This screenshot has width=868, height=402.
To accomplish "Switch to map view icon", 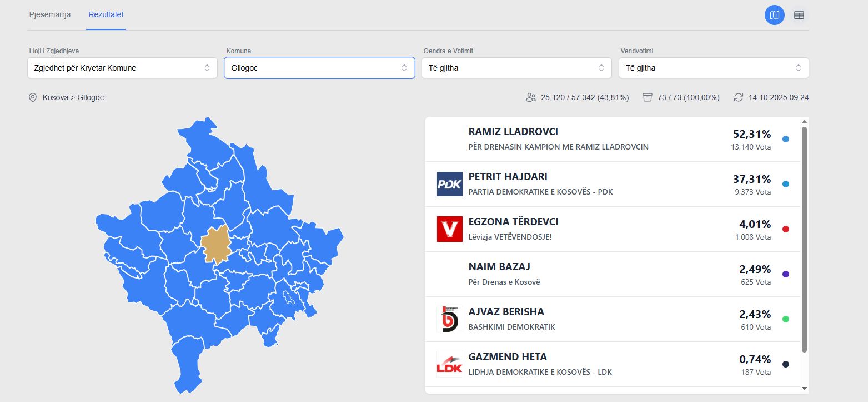I will click(774, 15).
